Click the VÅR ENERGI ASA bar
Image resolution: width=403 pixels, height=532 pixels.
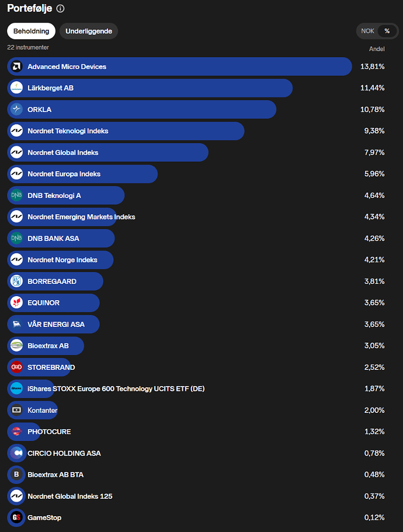(x=57, y=324)
